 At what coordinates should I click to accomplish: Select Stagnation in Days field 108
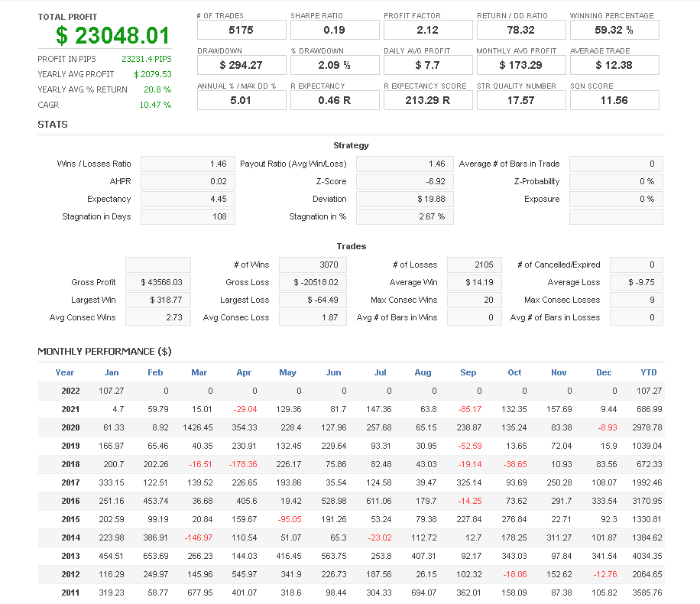point(188,216)
